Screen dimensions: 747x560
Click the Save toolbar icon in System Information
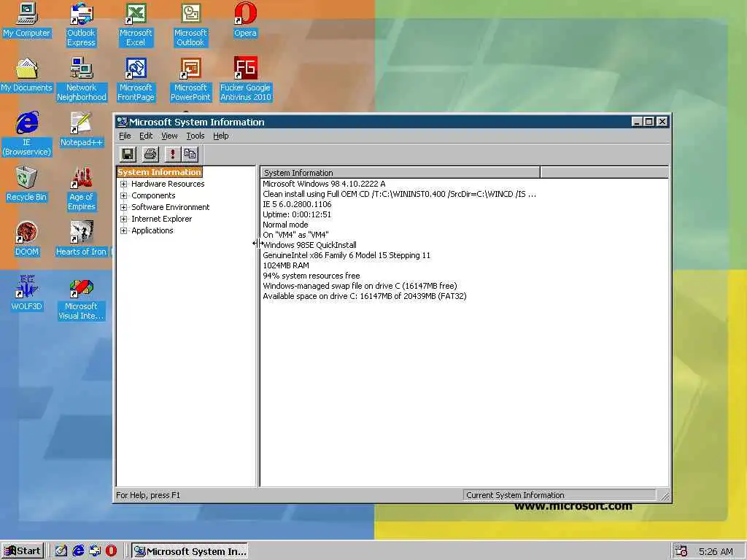click(x=128, y=155)
